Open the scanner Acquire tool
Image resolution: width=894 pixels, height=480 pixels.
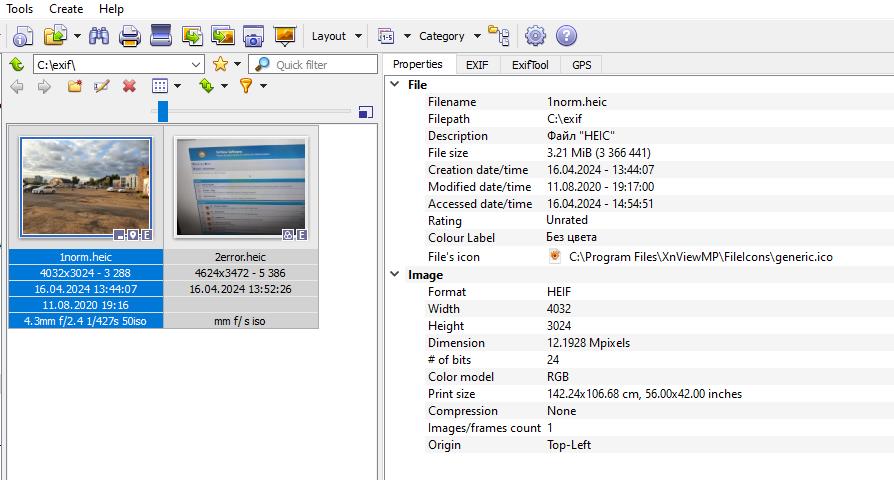(161, 36)
